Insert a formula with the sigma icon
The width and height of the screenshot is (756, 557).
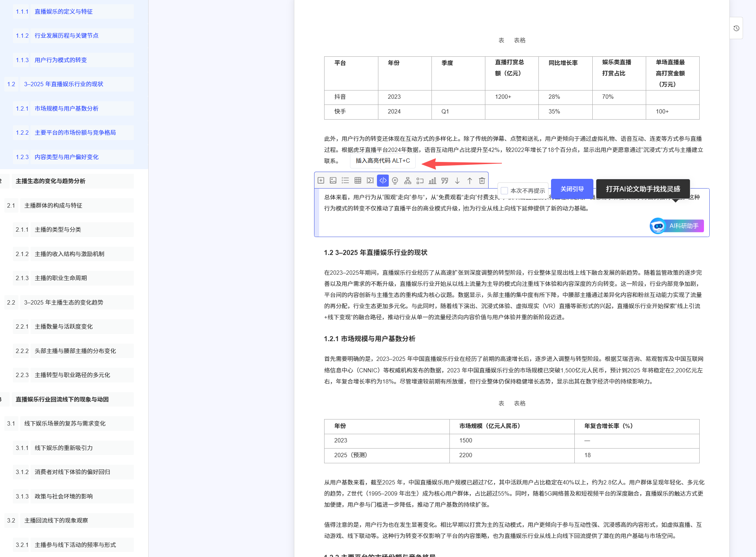[370, 181]
